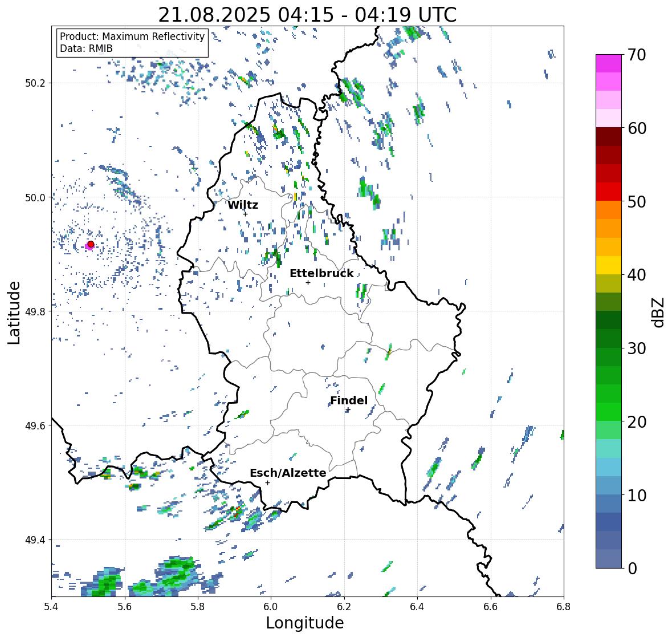Click the longitude tick label 6.6
Viewport: 672px width, 637px height.
[x=490, y=607]
